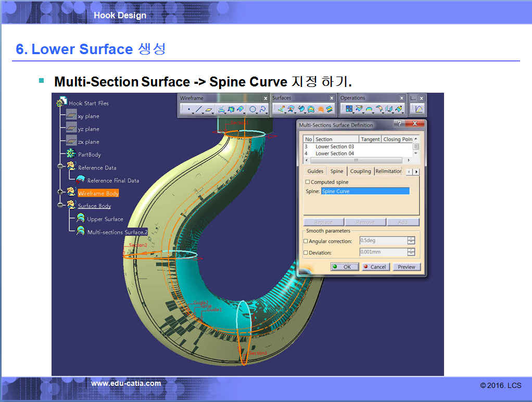Check the Deviation checkbox
This screenshot has height=402, width=532.
pyautogui.click(x=306, y=253)
